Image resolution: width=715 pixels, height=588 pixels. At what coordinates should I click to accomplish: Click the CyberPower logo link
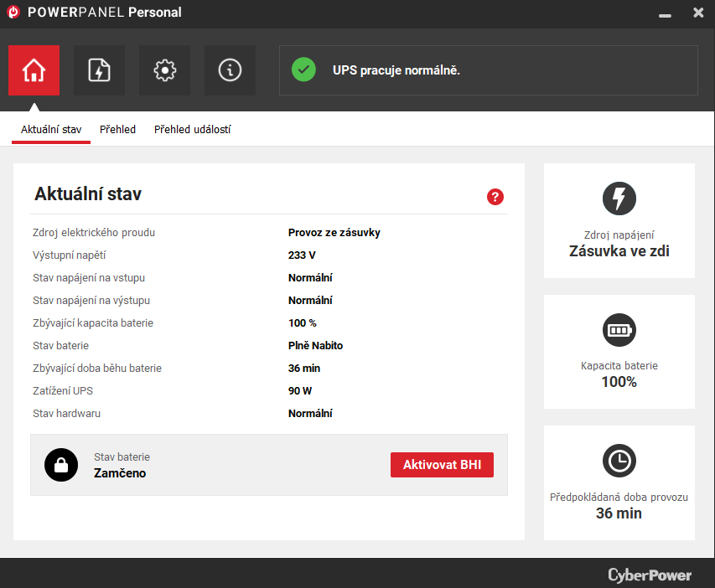650,575
